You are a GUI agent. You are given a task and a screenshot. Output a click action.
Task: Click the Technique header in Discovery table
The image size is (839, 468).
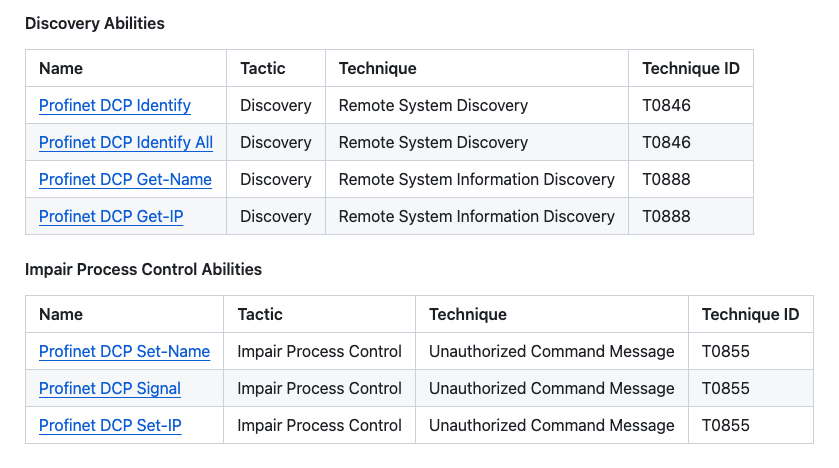pos(377,68)
